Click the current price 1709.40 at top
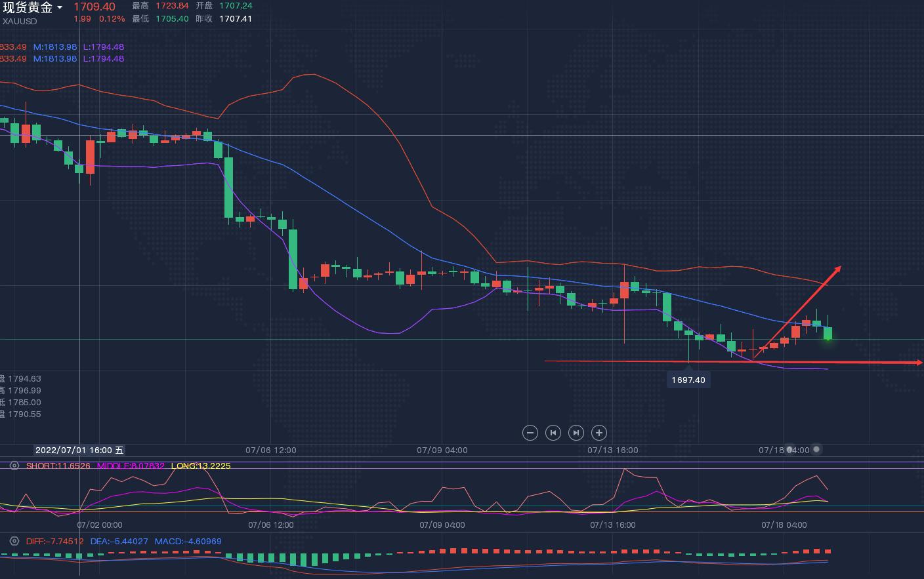924x579 pixels. (94, 7)
